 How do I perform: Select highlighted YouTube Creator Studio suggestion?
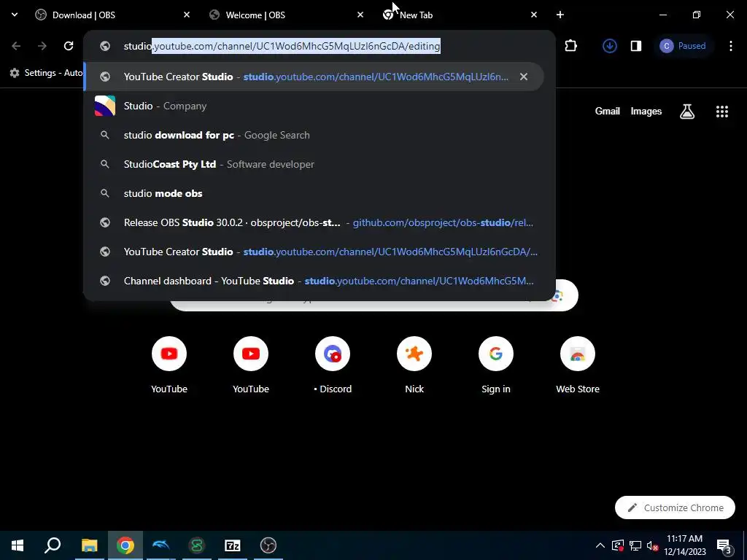[314, 76]
